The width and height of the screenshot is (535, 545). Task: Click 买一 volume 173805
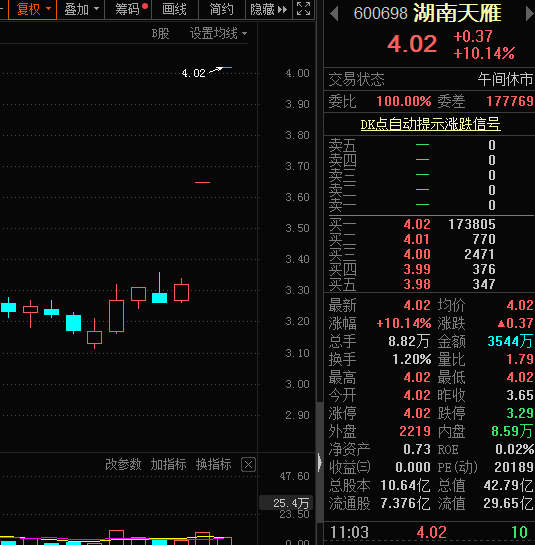pos(472,224)
